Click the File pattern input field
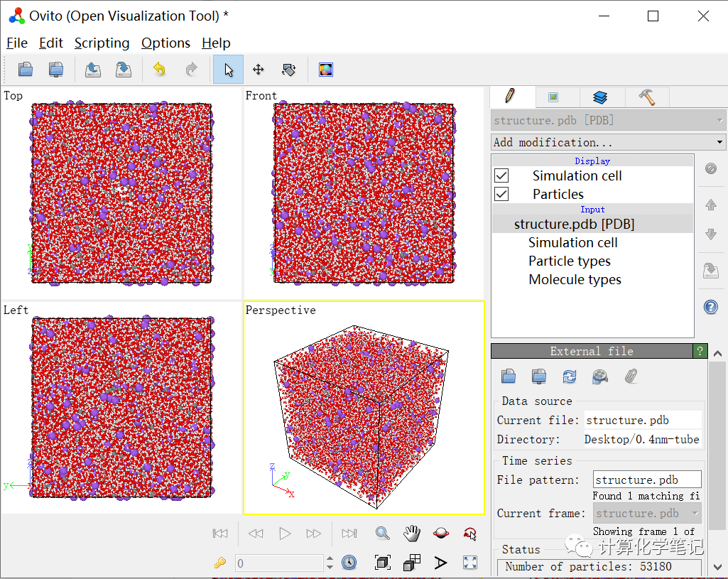Screen dimensions: 728x579 coord(647,480)
